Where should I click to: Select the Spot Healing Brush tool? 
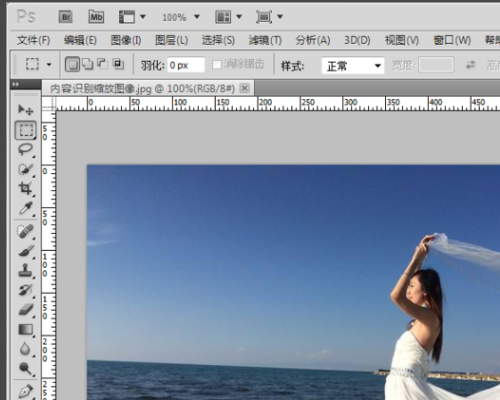(x=25, y=231)
